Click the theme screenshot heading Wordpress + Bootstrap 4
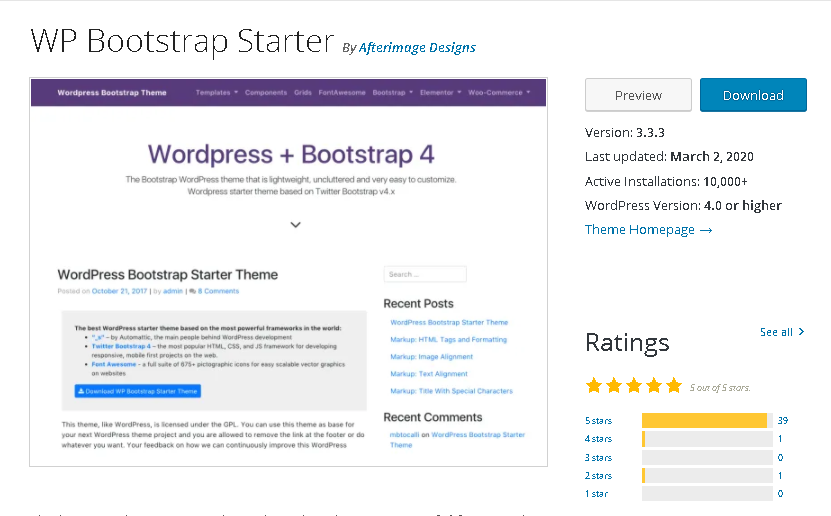The width and height of the screenshot is (831, 516). point(291,155)
